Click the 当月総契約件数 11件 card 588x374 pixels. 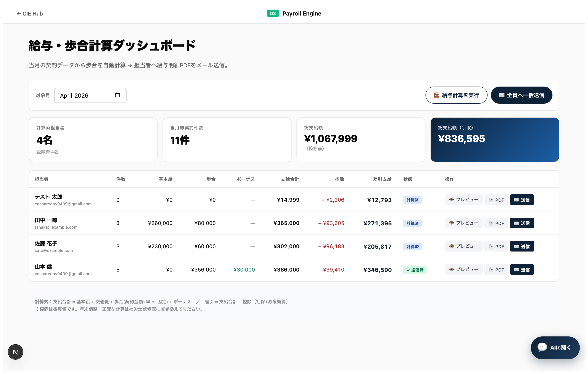(x=227, y=140)
